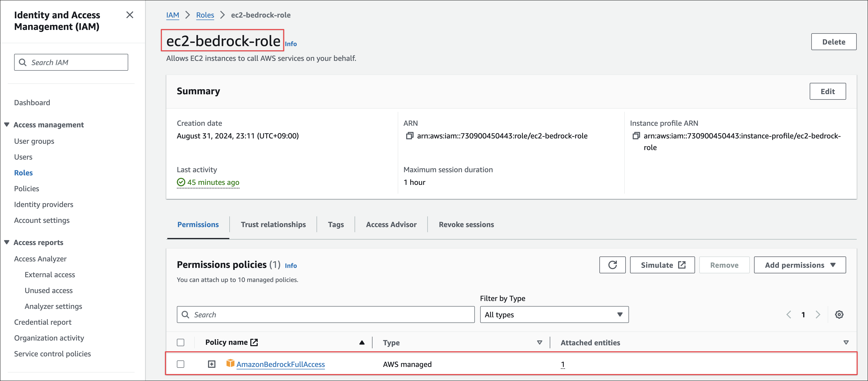The height and width of the screenshot is (381, 868).
Task: Click the Delete role button
Action: 833,42
